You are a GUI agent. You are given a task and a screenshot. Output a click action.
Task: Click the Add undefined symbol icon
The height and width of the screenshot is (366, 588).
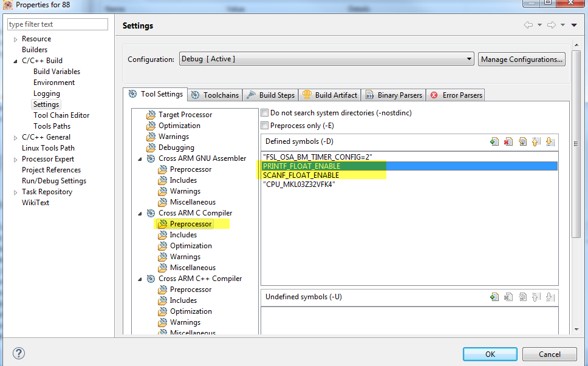[x=494, y=297]
